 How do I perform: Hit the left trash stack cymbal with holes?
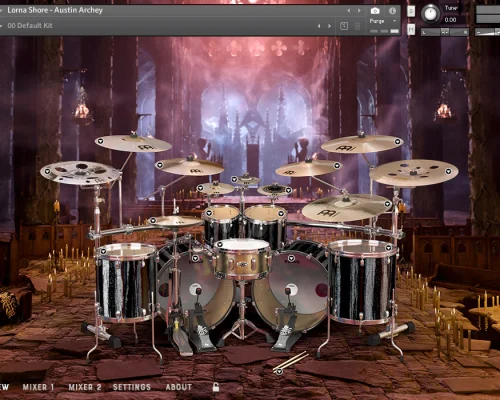(80, 172)
